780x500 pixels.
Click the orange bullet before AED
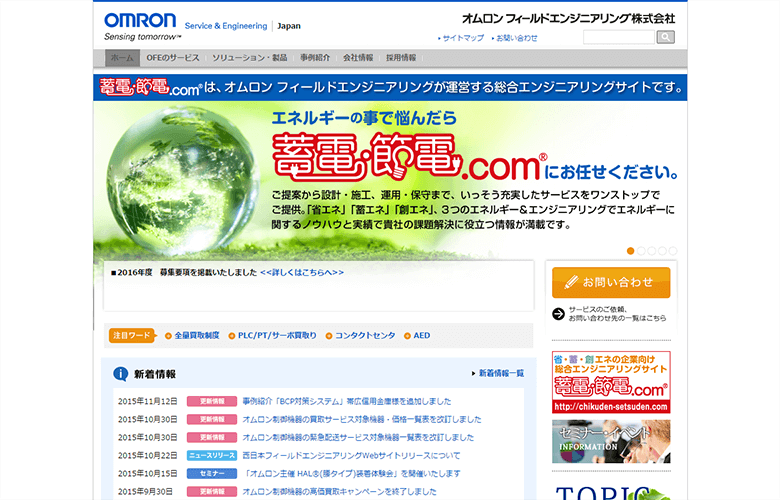tap(407, 336)
